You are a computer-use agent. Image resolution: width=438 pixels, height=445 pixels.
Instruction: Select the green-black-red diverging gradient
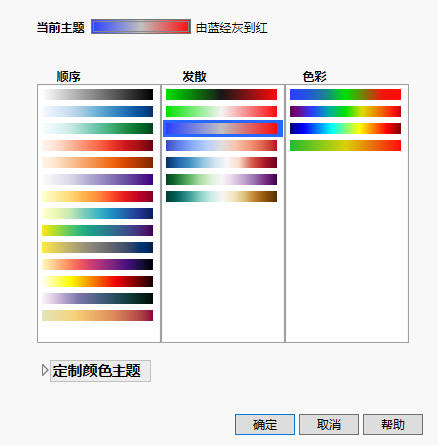point(221,94)
